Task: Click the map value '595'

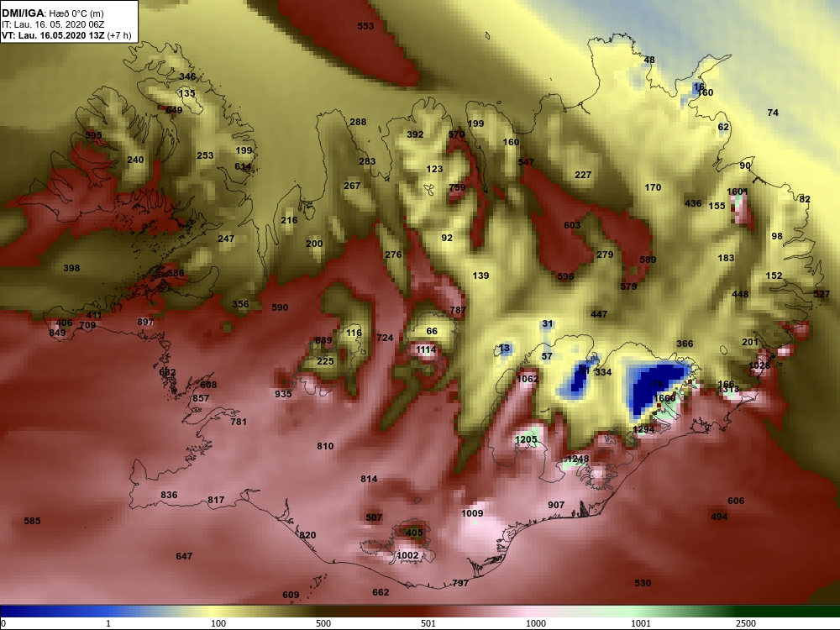Action: (94, 135)
